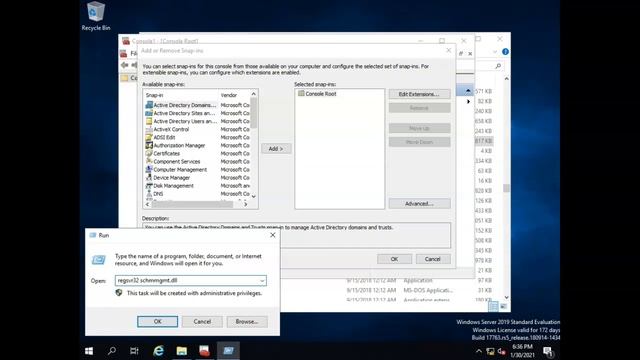640x360 pixels.
Task: Click Explorer window scrollbar down arrow
Action: tap(507, 298)
